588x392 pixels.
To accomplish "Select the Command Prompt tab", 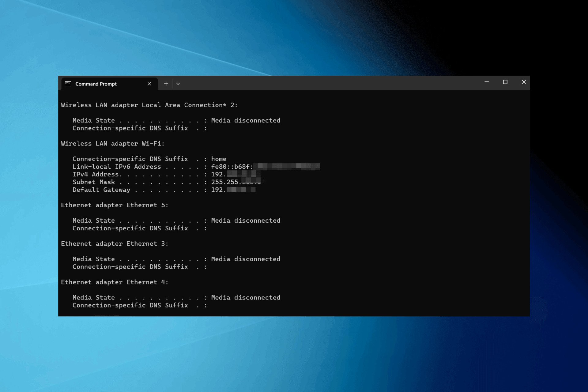I will (110, 84).
